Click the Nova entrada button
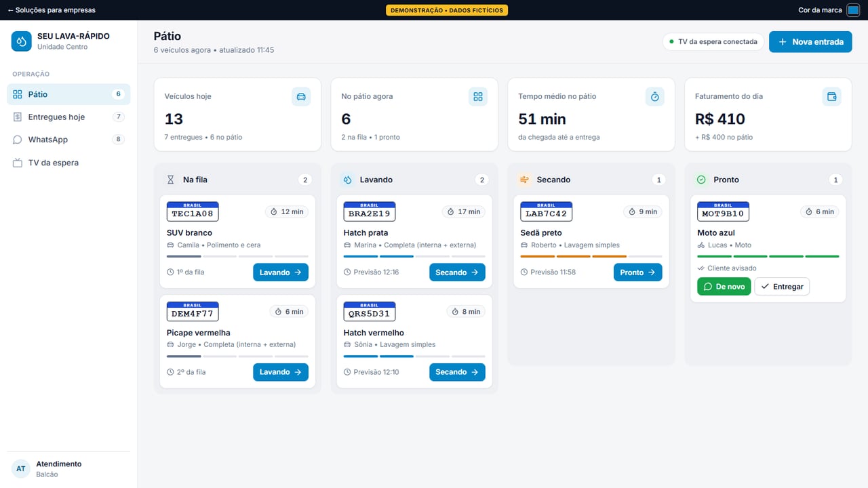The width and height of the screenshot is (868, 488). (x=810, y=41)
